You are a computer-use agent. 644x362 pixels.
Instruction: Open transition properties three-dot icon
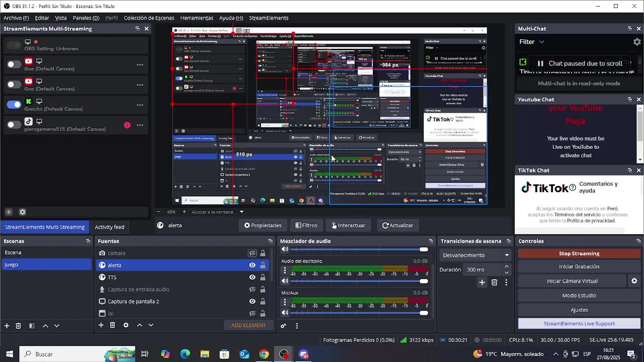(x=506, y=283)
